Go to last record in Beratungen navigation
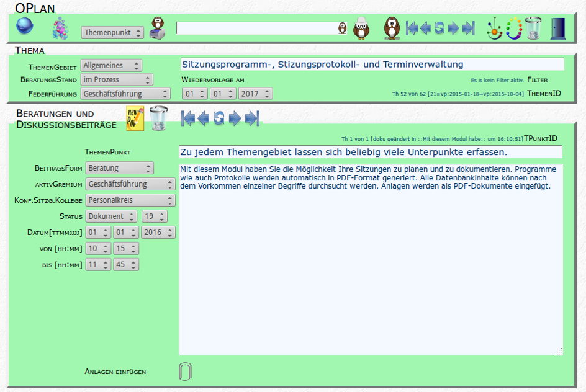Image resolution: width=586 pixels, height=392 pixels. 252,118
